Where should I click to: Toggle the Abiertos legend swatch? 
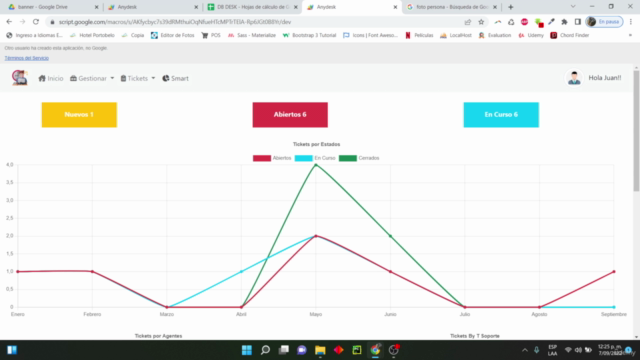(262, 158)
